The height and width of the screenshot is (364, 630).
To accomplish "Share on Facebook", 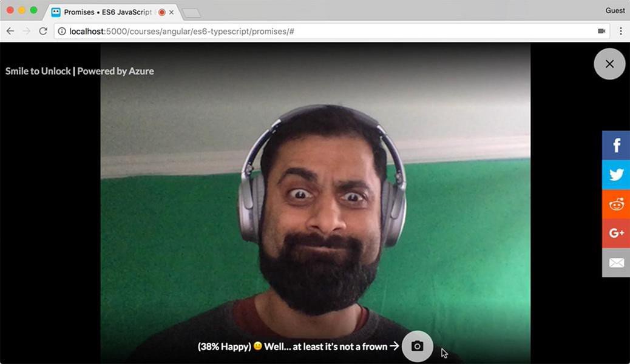I will point(616,145).
